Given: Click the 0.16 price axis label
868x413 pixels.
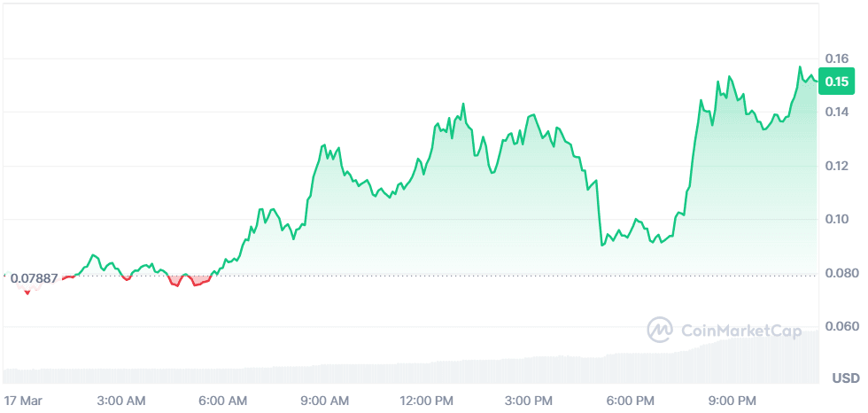Looking at the screenshot, I should click(837, 58).
